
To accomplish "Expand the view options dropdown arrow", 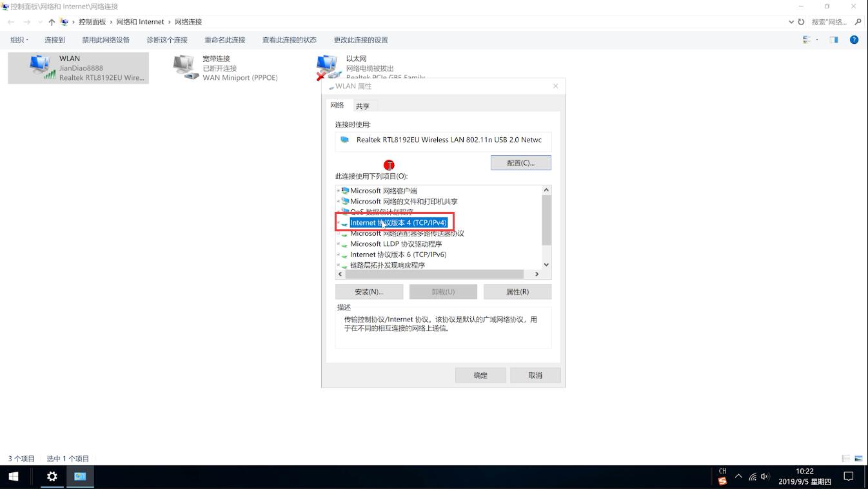I will tap(817, 40).
